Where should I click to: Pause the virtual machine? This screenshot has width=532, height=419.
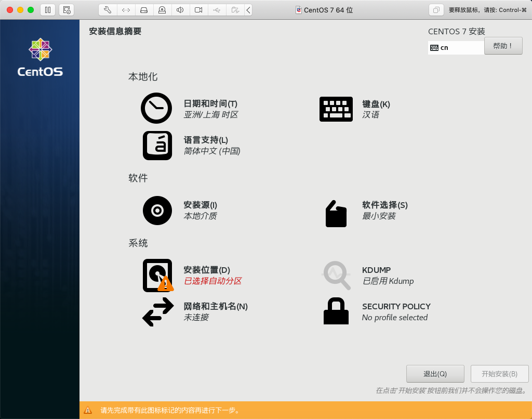coord(48,10)
